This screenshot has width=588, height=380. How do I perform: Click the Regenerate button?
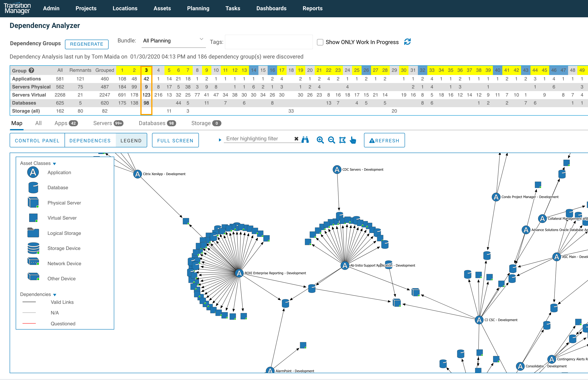pyautogui.click(x=87, y=44)
